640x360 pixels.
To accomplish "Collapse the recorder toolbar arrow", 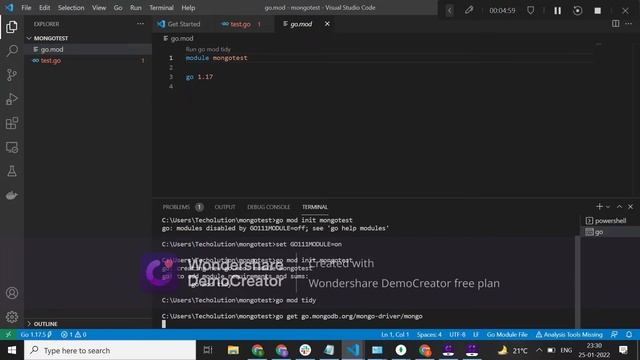I will coord(449,11).
